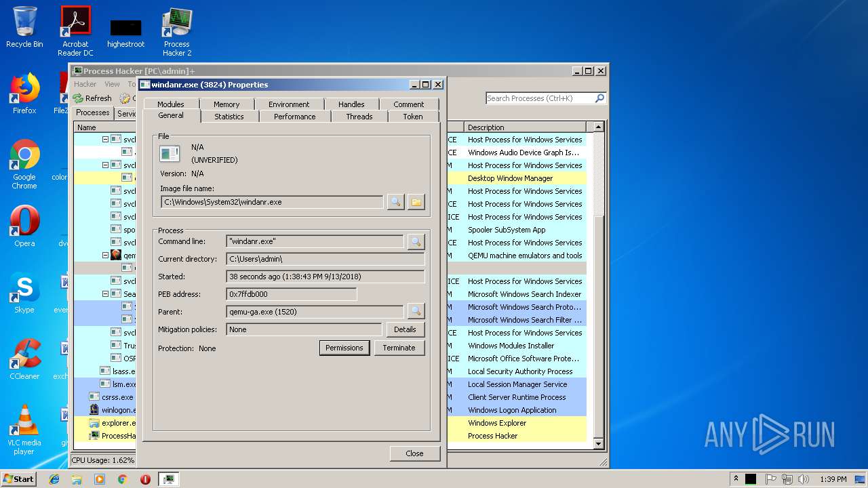Switch to the Comment tab
This screenshot has width=868, height=488.
[409, 104]
